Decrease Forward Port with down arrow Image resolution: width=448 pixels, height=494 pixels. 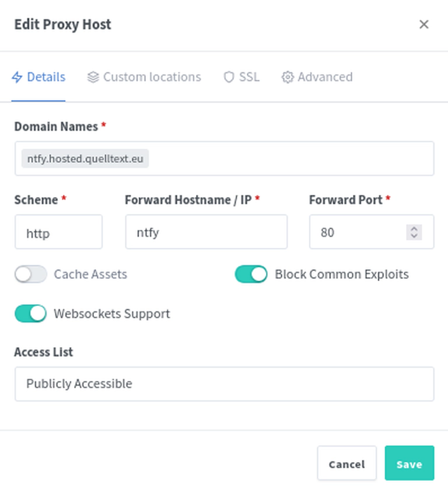click(414, 236)
